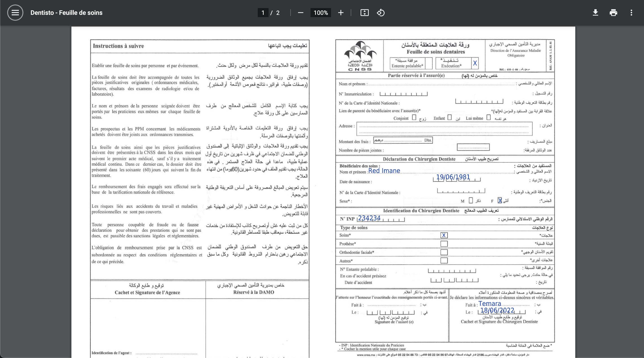644x358 pixels.
Task: Click the Exécution box marked X
Action: (x=475, y=63)
